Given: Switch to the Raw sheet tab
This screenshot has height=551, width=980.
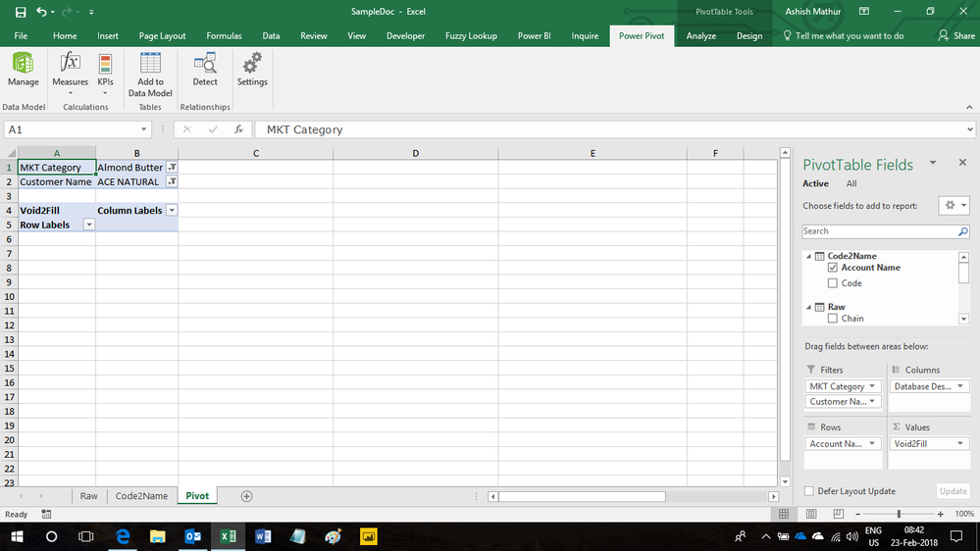Looking at the screenshot, I should 88,496.
